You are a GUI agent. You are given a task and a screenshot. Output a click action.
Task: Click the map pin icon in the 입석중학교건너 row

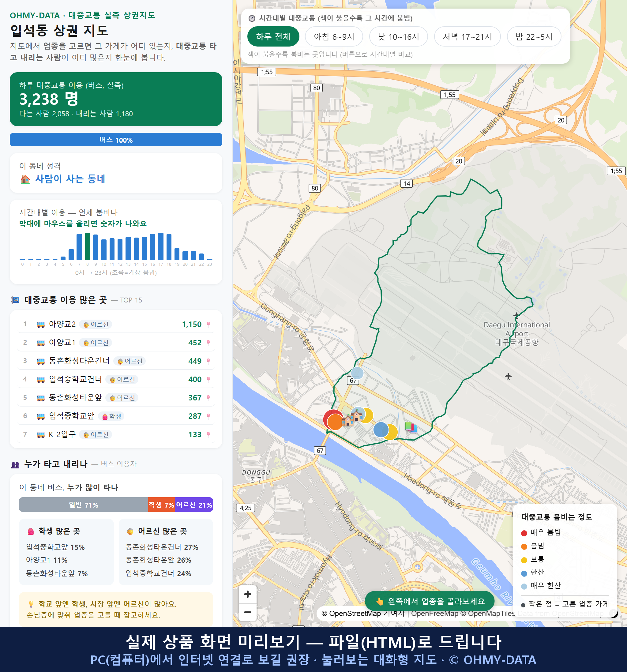(208, 380)
